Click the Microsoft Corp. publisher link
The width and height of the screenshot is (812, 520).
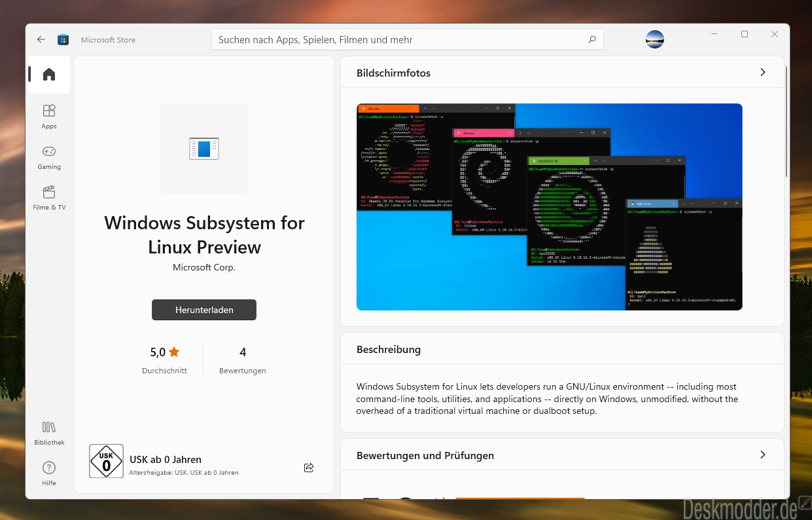click(204, 267)
